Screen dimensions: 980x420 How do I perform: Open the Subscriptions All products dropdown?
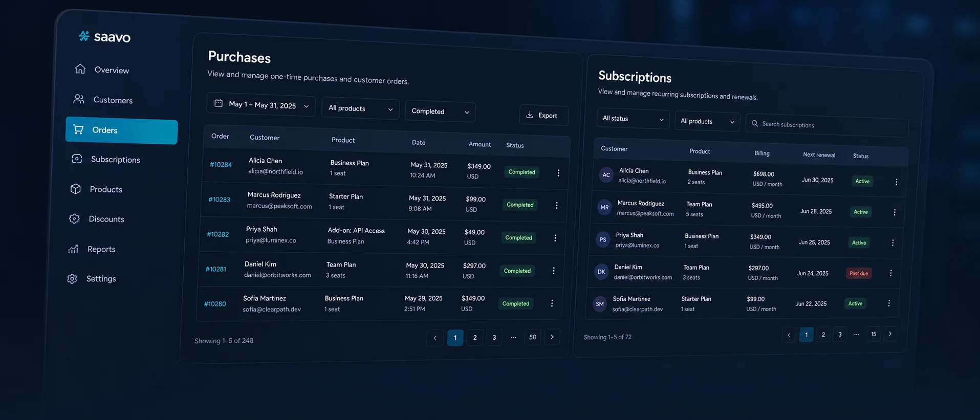[x=707, y=122]
